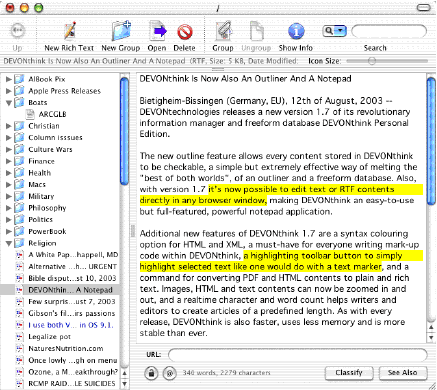Expand the Finance group
The width and height of the screenshot is (437, 390).
point(9,161)
